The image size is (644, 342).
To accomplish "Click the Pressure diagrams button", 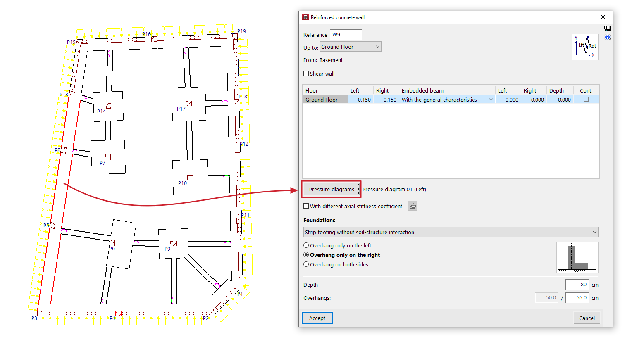I will click(x=332, y=189).
